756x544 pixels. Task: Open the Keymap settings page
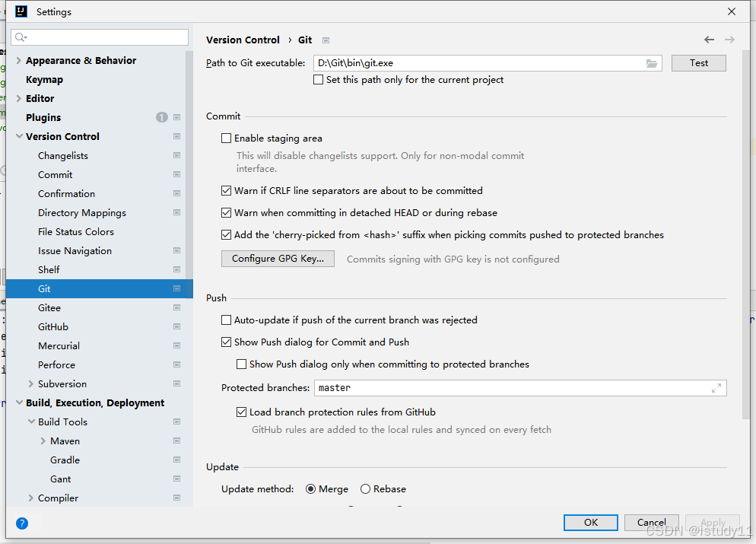[x=44, y=80]
